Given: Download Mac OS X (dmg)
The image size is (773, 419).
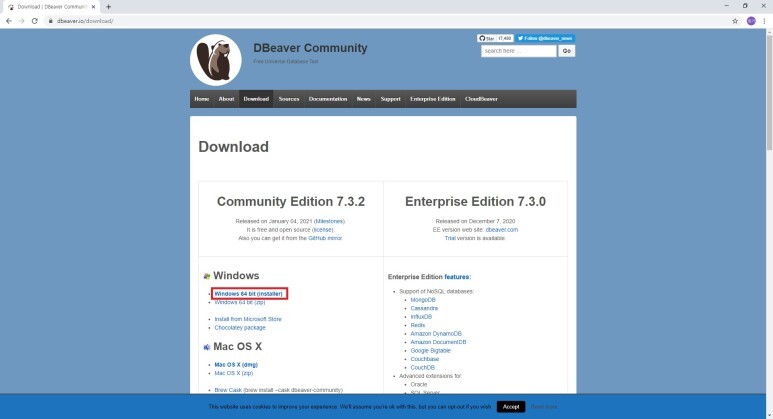Looking at the screenshot, I should point(236,365).
